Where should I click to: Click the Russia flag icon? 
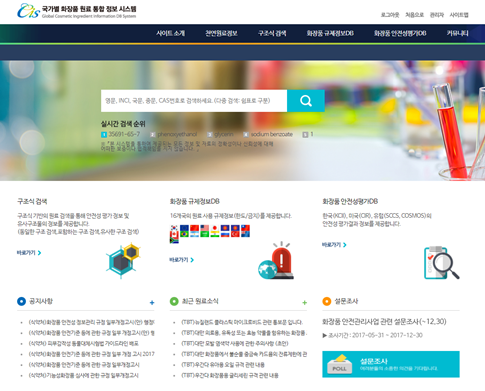point(225,234)
